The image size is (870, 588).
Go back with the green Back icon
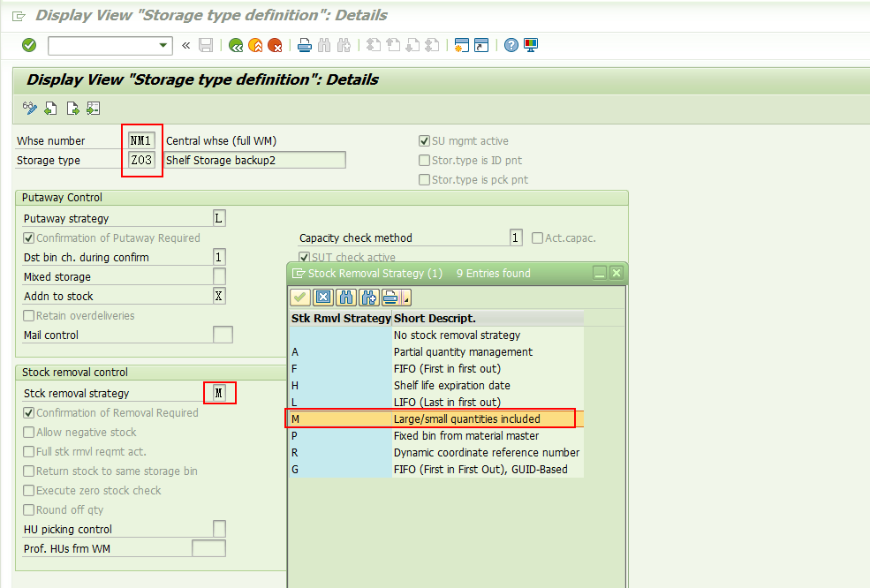click(x=236, y=46)
